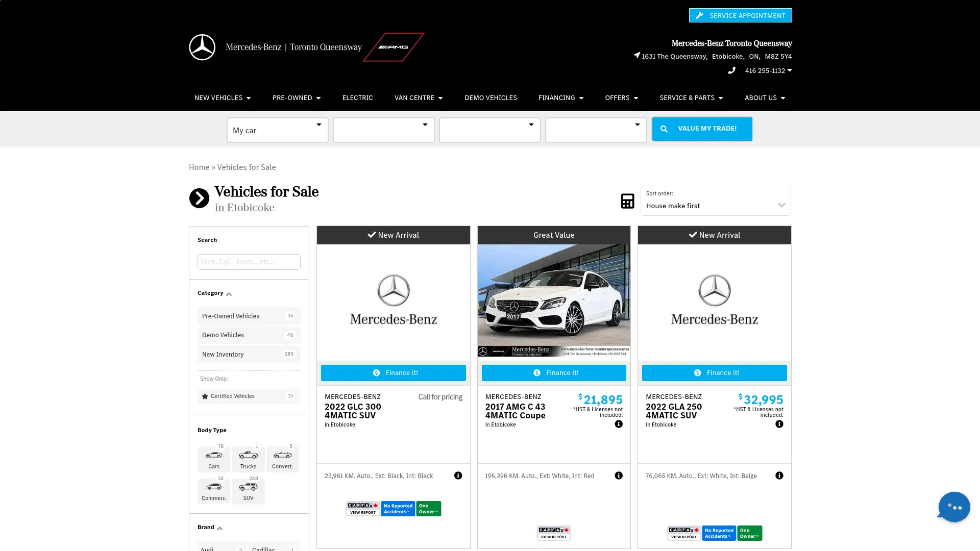
Task: Select Demo Vehicles category filter
Action: [249, 335]
